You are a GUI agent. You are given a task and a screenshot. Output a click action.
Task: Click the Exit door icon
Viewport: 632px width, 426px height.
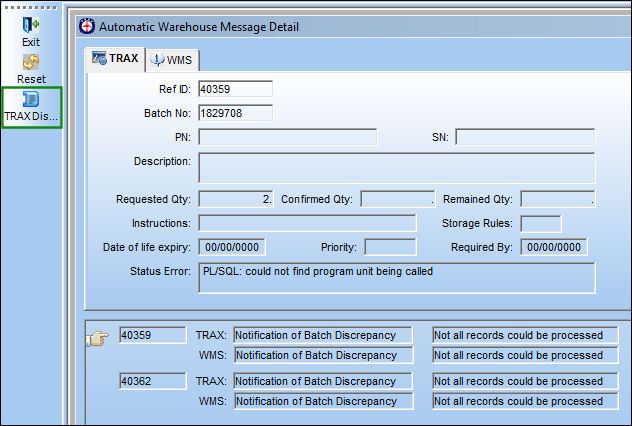coord(31,25)
